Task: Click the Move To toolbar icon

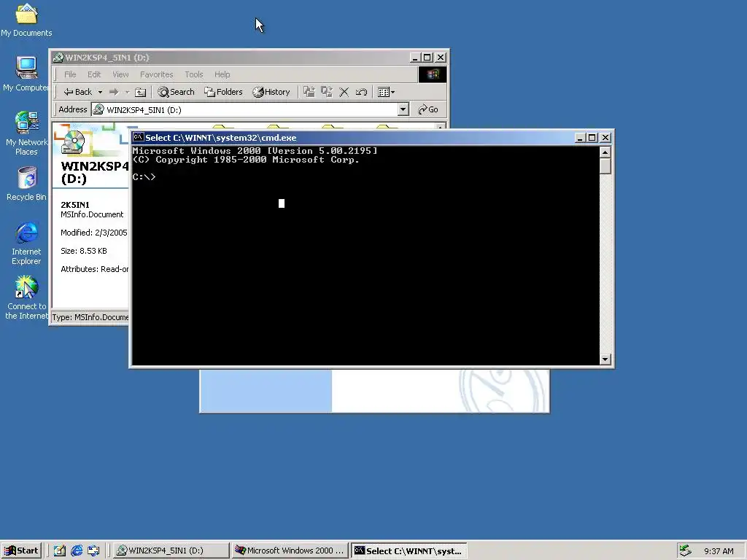Action: 309,92
